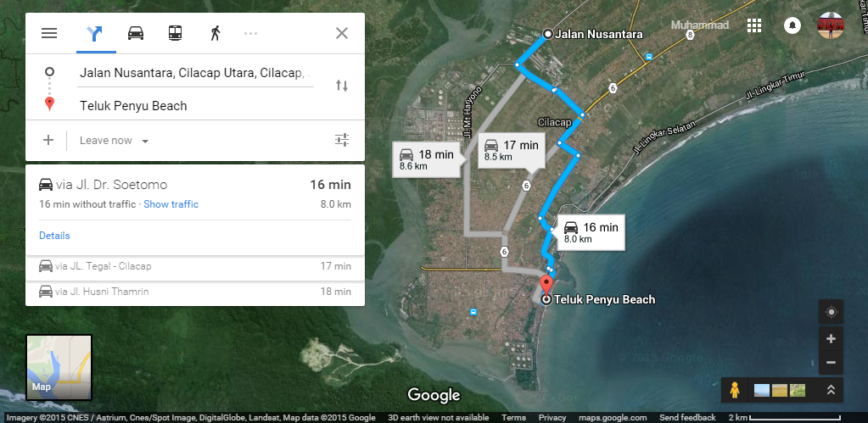868x423 pixels.
Task: Zoom in with the plus button
Action: 831,339
